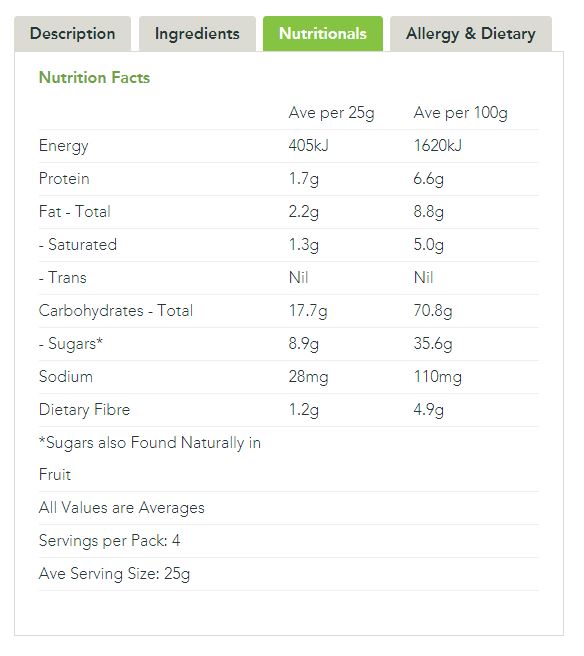Click the 1620kJ energy value

[438, 146]
